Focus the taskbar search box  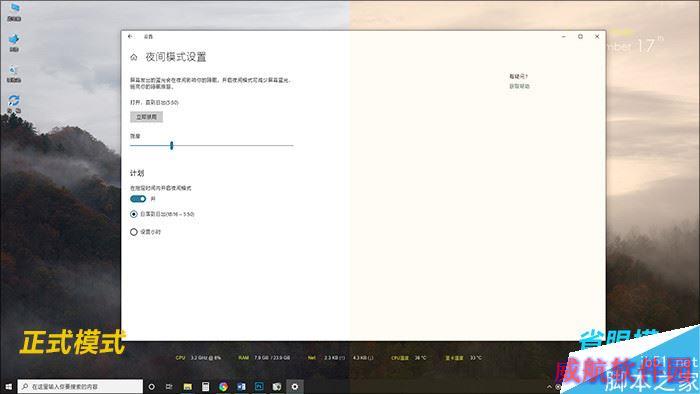click(x=80, y=386)
